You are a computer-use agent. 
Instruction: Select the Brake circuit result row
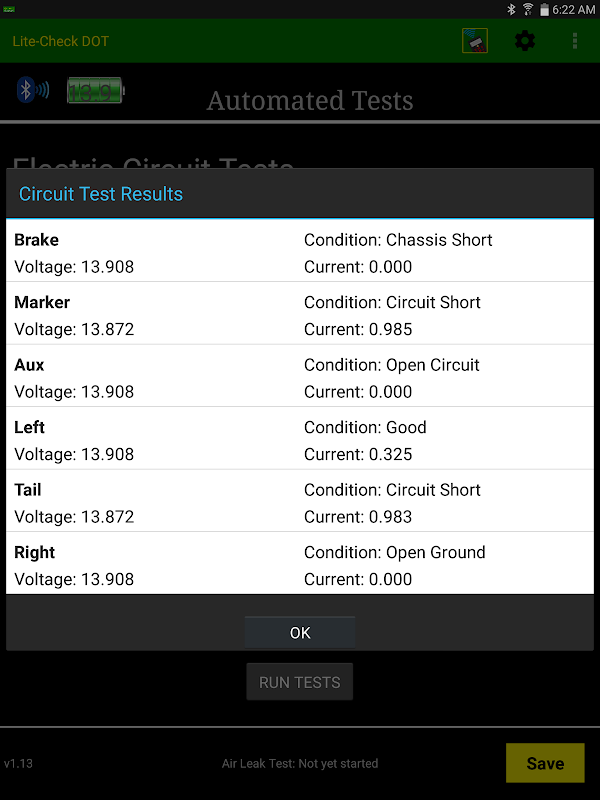point(300,253)
